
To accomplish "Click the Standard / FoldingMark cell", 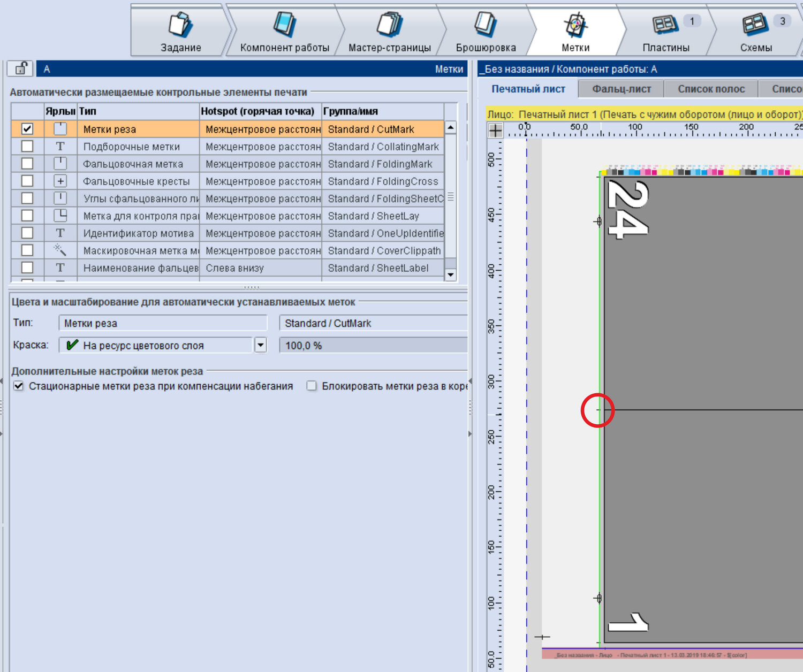I will pyautogui.click(x=383, y=164).
